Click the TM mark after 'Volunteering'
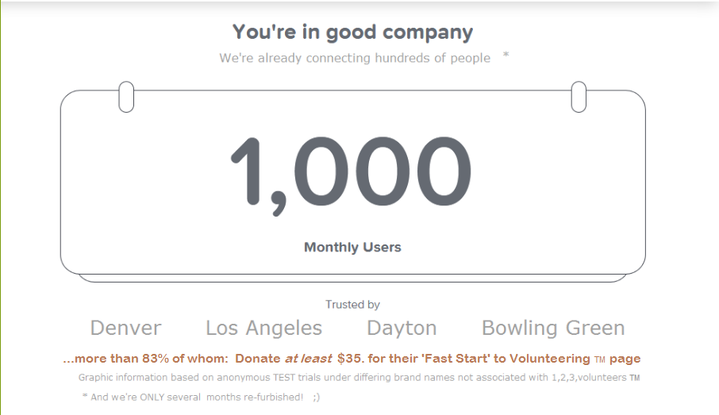This screenshot has width=719, height=415. (x=600, y=360)
